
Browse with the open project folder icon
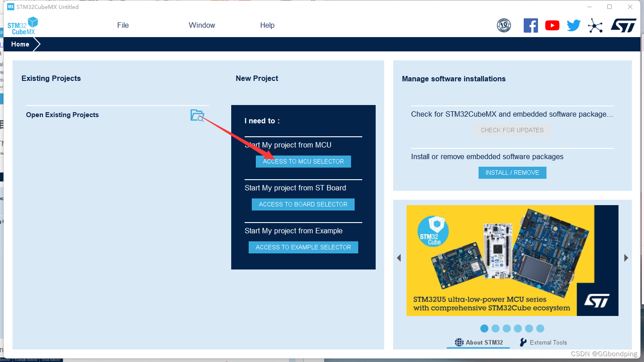coord(197,115)
